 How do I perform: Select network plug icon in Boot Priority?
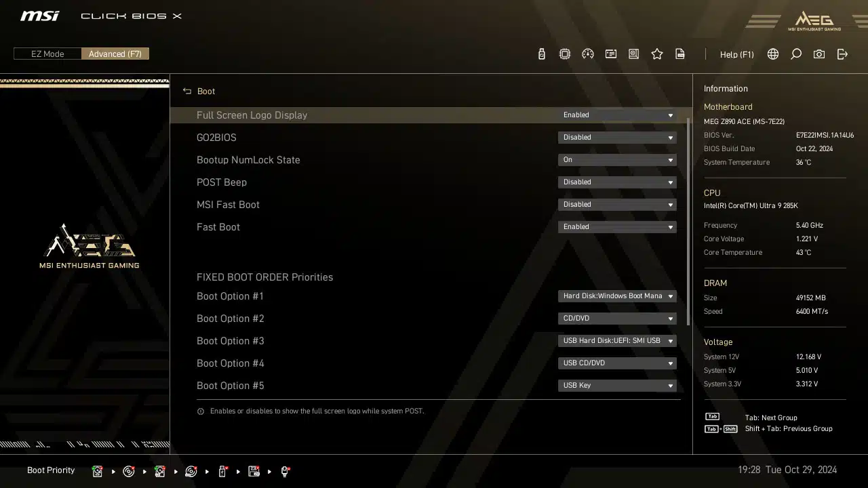(285, 471)
